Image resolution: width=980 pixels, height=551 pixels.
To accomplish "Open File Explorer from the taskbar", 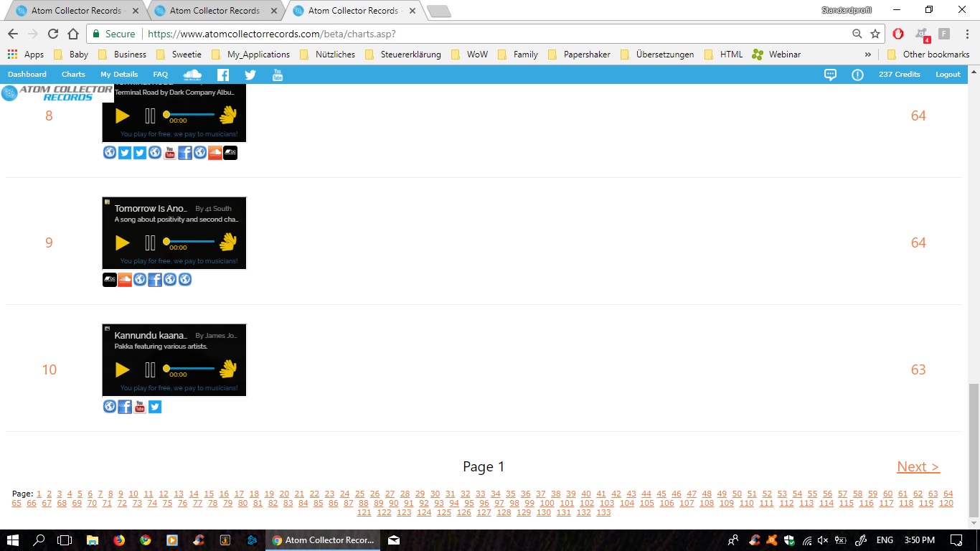I will tap(92, 540).
